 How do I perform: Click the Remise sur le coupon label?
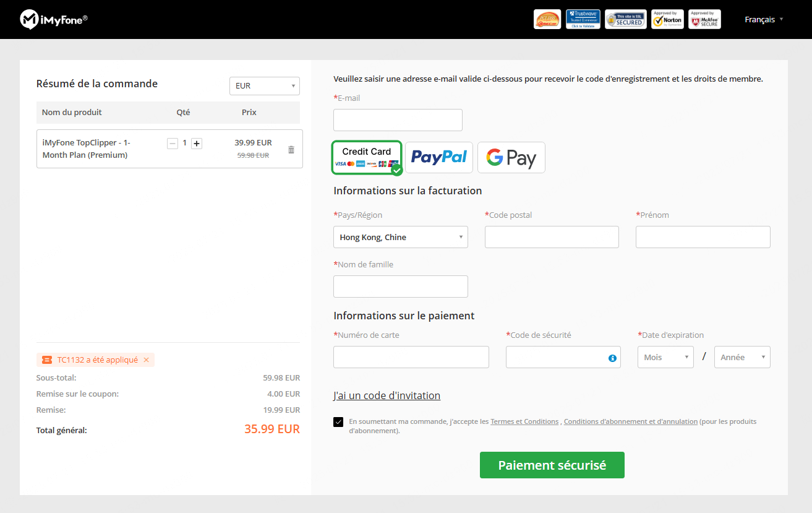77,394
